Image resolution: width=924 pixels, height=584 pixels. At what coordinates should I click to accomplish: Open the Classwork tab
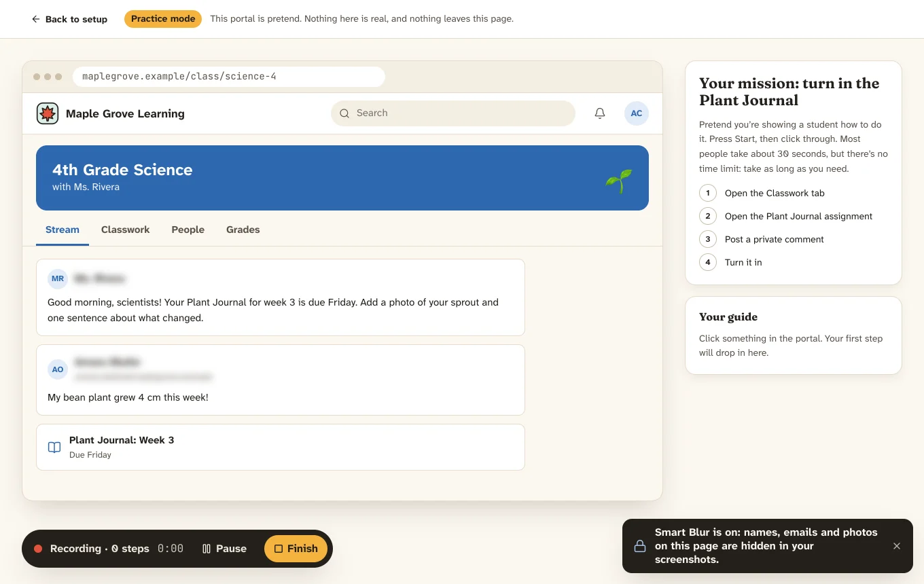tap(126, 230)
